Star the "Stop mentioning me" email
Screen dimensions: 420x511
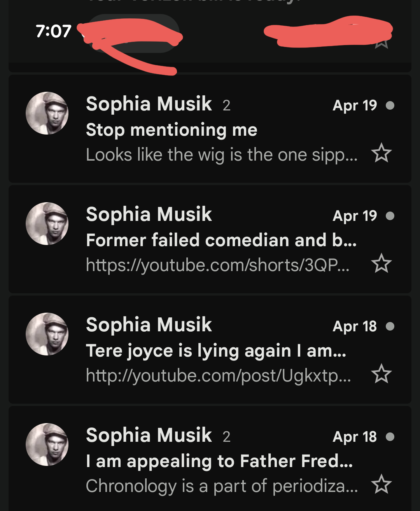[381, 153]
